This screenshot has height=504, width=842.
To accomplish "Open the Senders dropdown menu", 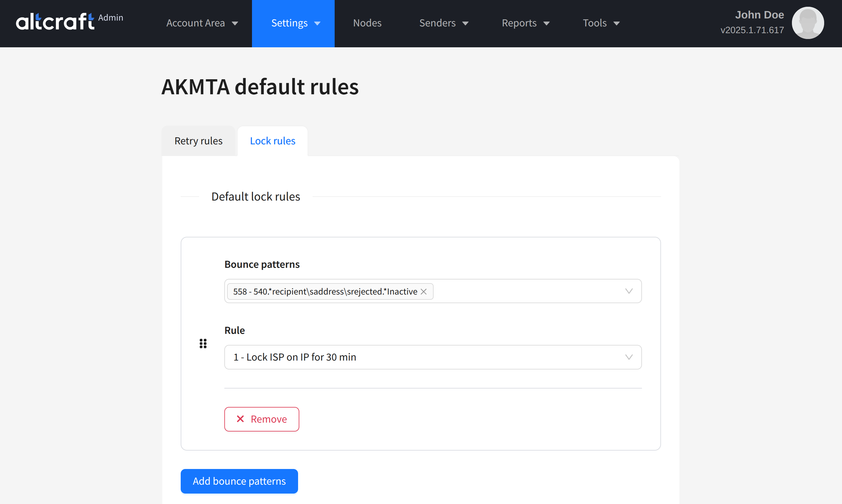I will tap(443, 23).
